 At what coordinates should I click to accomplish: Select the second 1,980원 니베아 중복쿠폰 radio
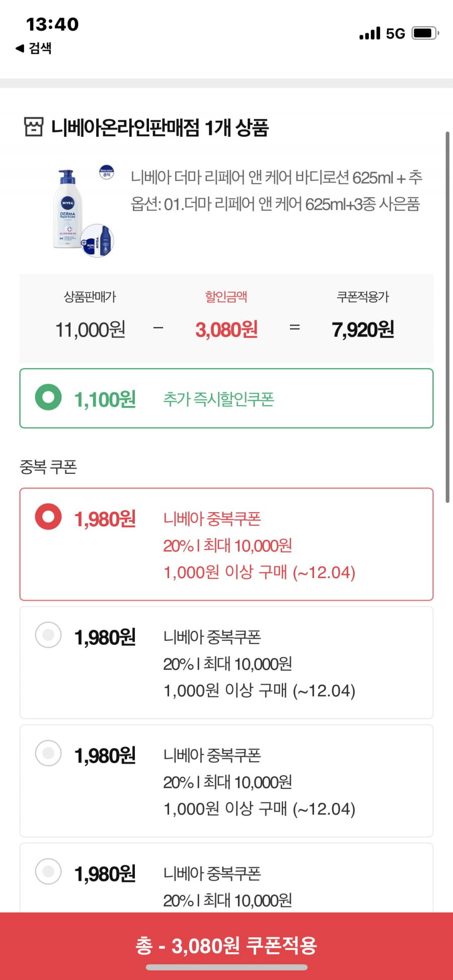click(48, 635)
